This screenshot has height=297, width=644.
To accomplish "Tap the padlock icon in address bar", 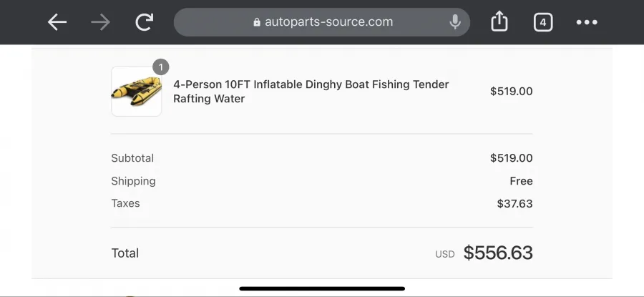I will click(x=257, y=22).
